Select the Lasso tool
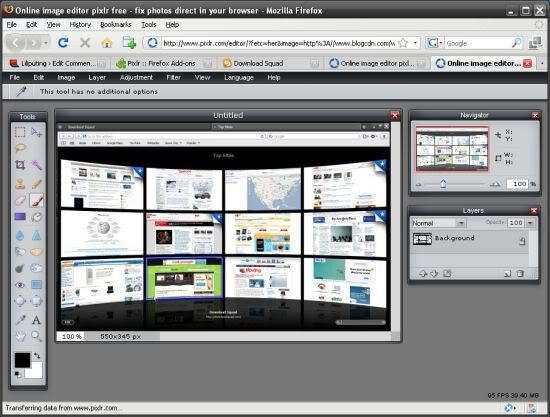Screen dimensions: 550x417 tap(20, 148)
